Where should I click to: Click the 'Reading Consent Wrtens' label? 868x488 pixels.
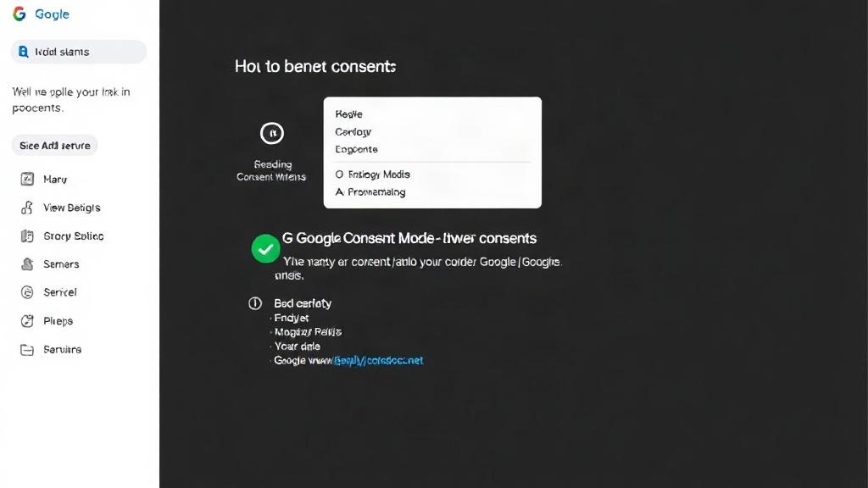point(271,170)
